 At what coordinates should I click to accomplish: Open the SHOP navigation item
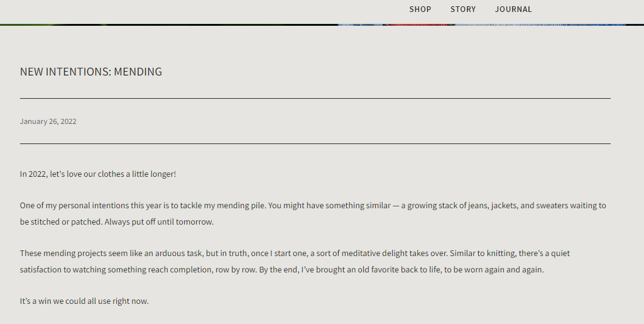coord(420,9)
